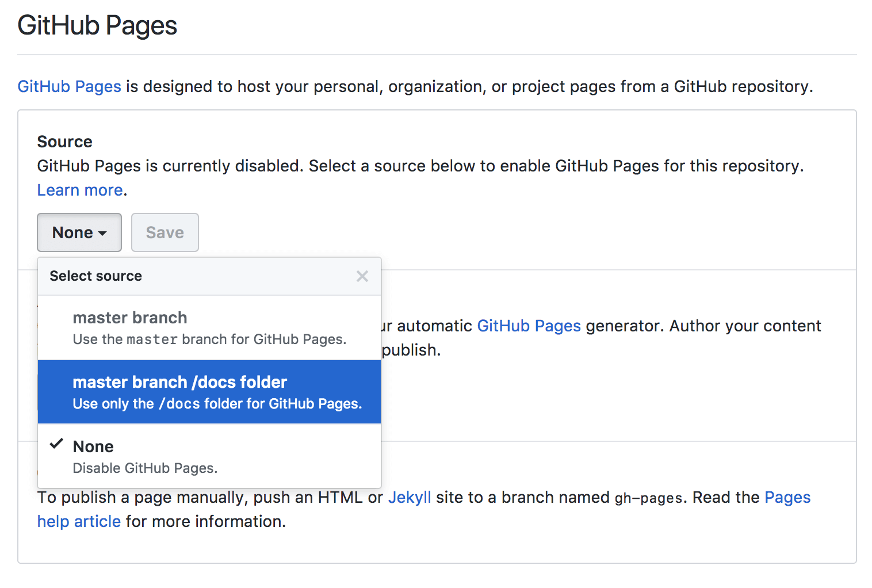
Task: Click the Select source popup header
Action: click(209, 276)
